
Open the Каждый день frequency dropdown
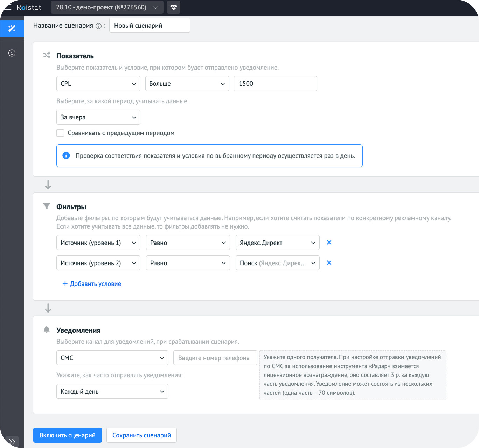pyautogui.click(x=112, y=392)
